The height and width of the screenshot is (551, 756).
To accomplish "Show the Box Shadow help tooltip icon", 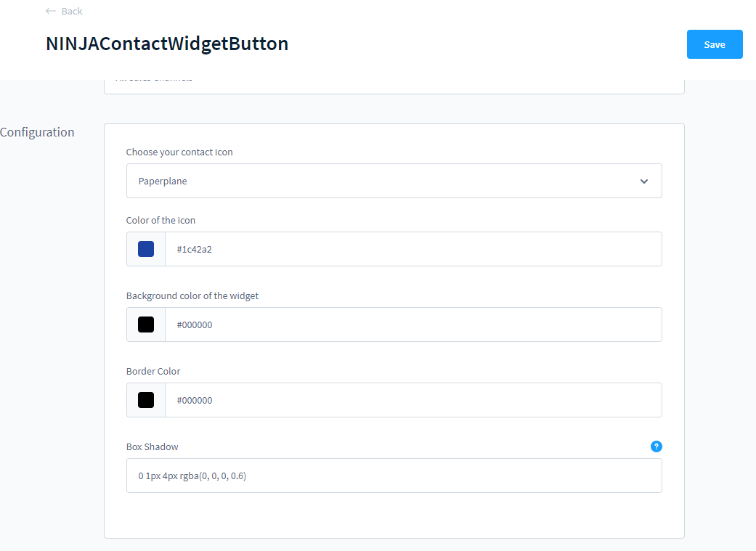I will pos(657,446).
